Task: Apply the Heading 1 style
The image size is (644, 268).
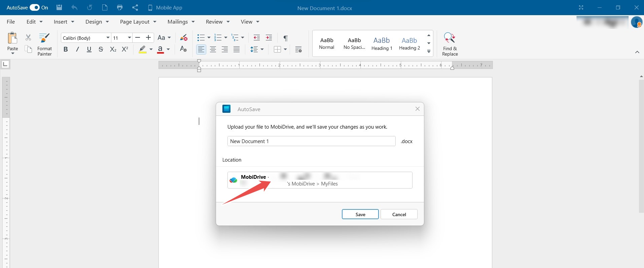Action: click(382, 43)
